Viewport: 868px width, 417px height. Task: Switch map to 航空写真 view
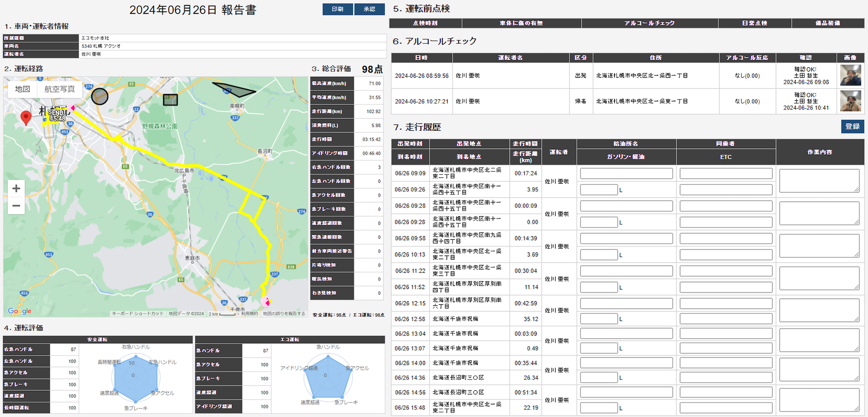tap(59, 89)
